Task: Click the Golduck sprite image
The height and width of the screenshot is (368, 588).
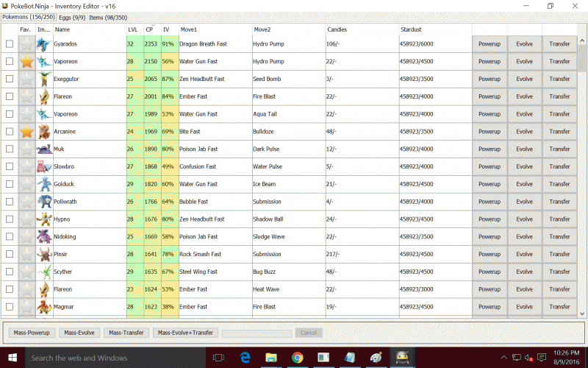Action: 44,184
